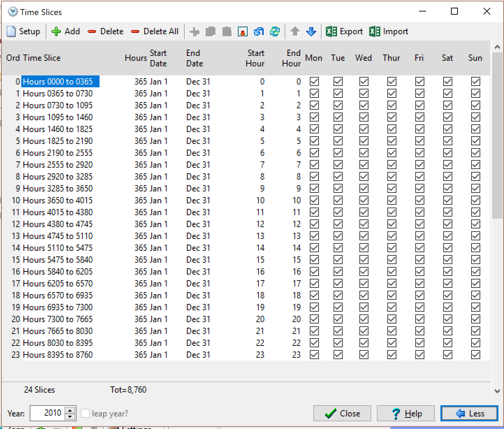Click the blue undo arrow icon

(x=259, y=32)
